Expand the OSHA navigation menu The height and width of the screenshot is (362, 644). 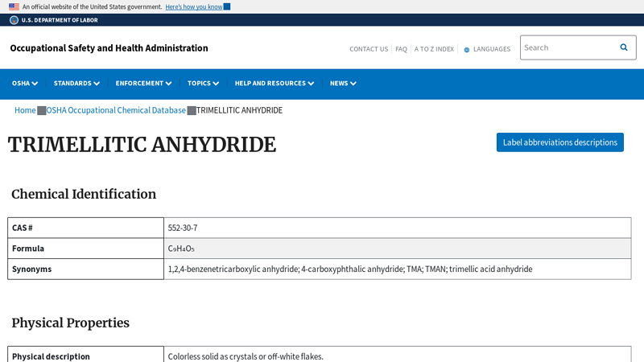tap(25, 84)
